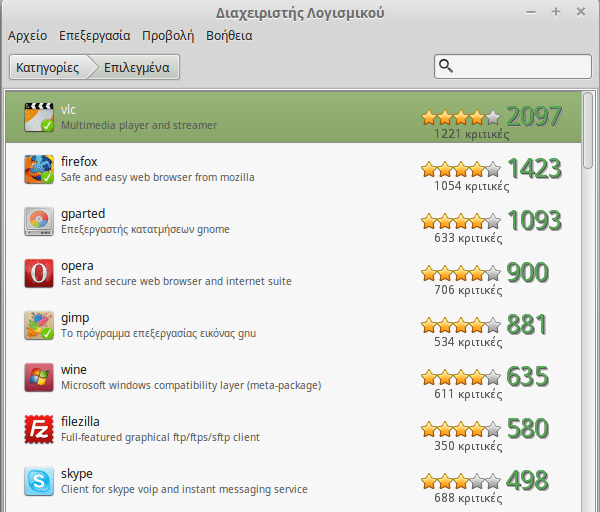Open the Προβολή menu
This screenshot has height=512, width=600.
point(168,36)
